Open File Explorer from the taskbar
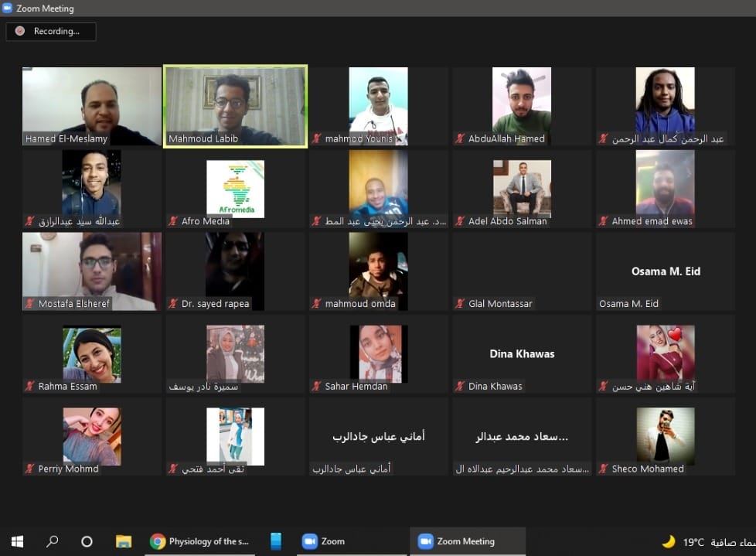The height and width of the screenshot is (556, 756). tap(123, 541)
